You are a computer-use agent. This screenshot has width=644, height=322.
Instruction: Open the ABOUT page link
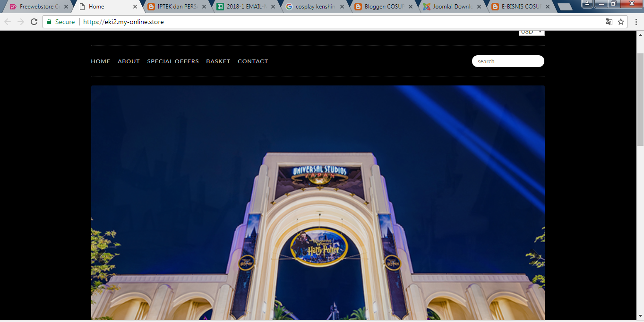(129, 61)
